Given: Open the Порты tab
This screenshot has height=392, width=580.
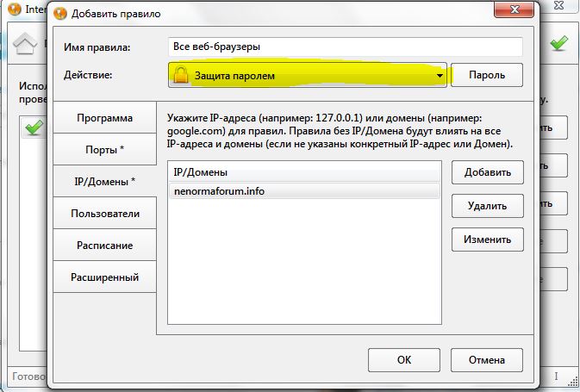Looking at the screenshot, I should pos(104,150).
